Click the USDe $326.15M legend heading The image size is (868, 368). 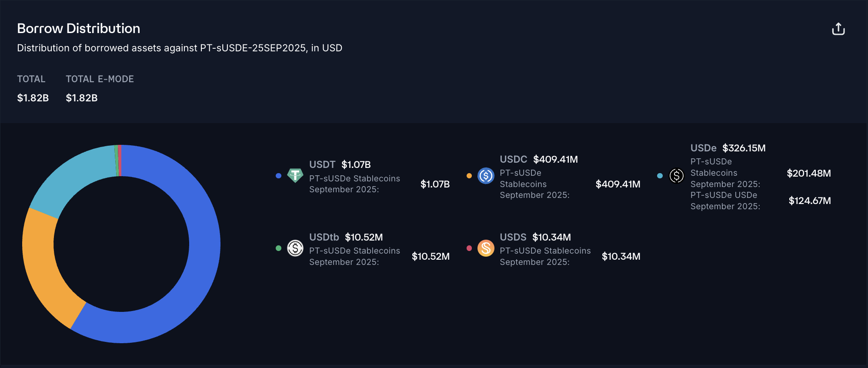point(728,148)
